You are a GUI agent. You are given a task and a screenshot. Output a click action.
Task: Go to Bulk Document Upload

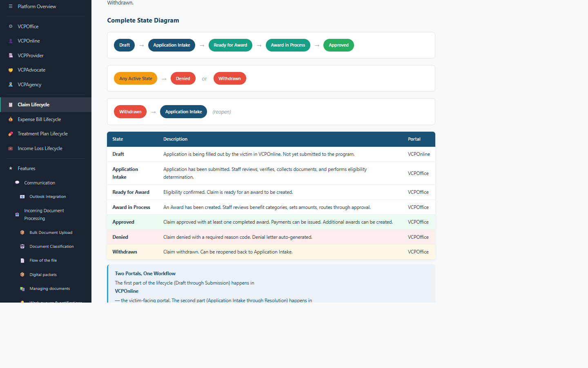pos(51,233)
